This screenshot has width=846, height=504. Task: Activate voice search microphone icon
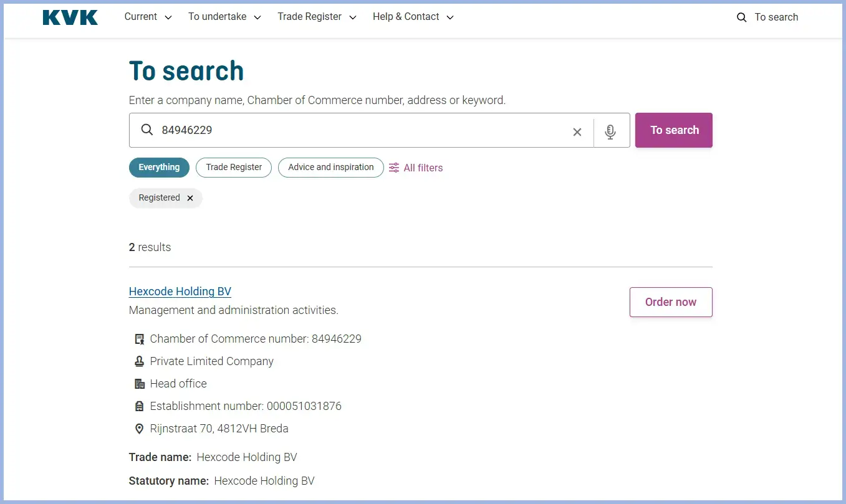click(610, 131)
